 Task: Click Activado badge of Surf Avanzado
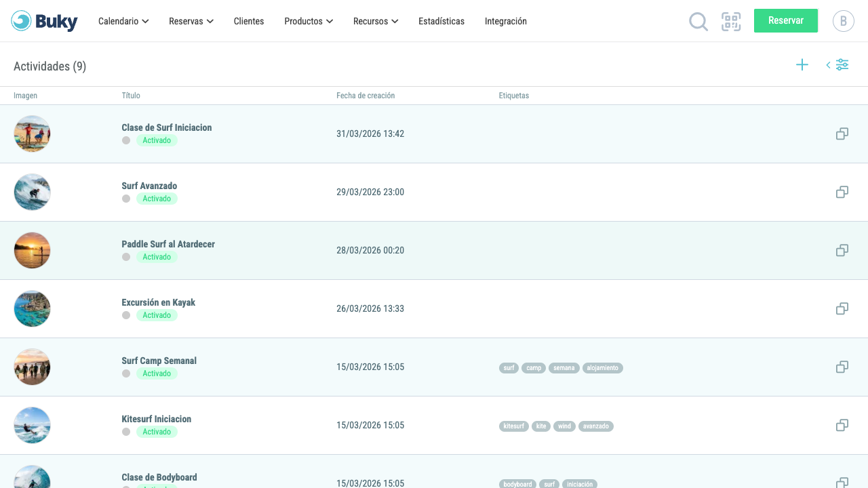[157, 199]
